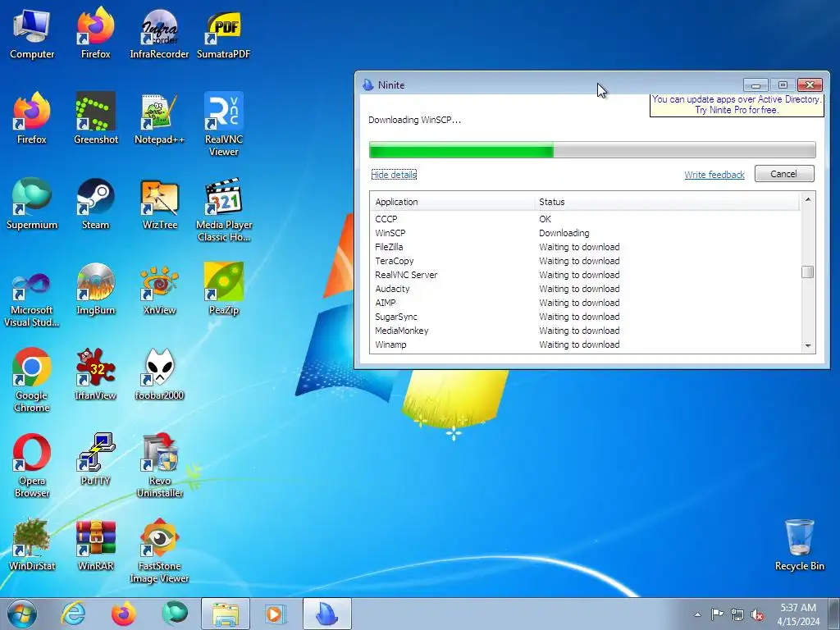Click the Ninite logo in title bar

pyautogui.click(x=367, y=84)
